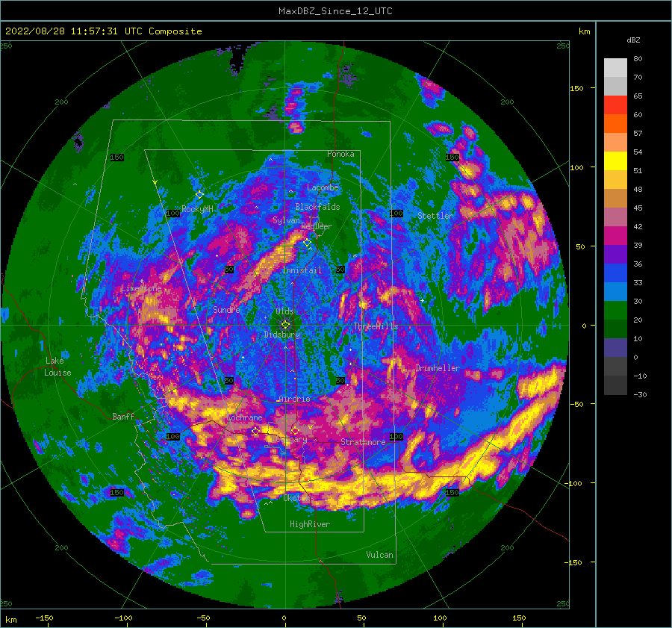
Task: Click the Didsbury label
Action: pyautogui.click(x=282, y=335)
